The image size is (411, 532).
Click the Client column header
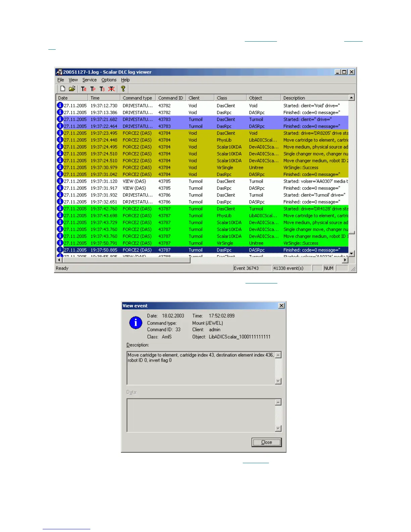click(x=200, y=98)
